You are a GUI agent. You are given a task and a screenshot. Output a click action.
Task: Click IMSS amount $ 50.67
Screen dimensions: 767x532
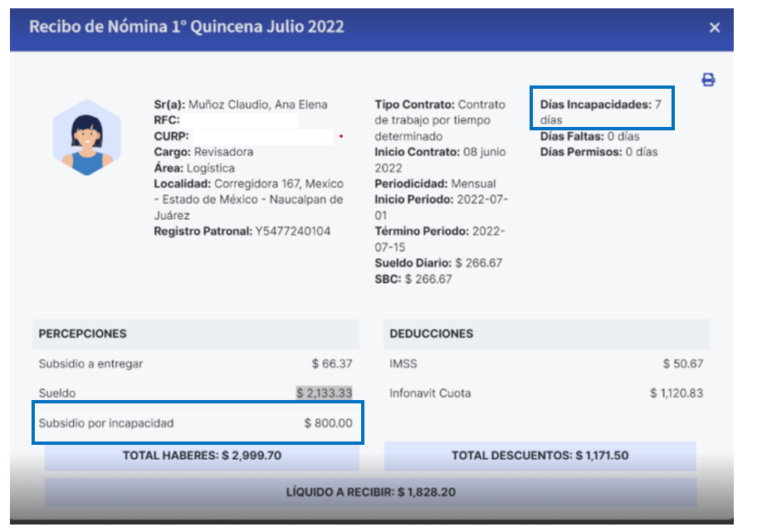coord(683,364)
